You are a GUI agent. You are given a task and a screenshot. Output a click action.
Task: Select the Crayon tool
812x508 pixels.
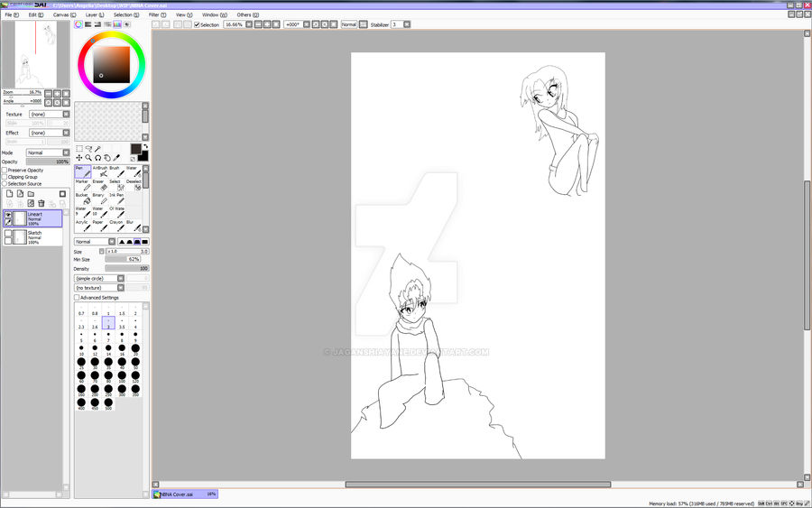pyautogui.click(x=117, y=226)
